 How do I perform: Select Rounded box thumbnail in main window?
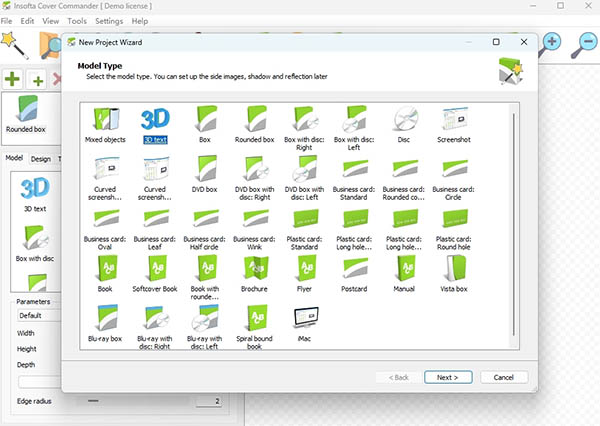[26, 114]
